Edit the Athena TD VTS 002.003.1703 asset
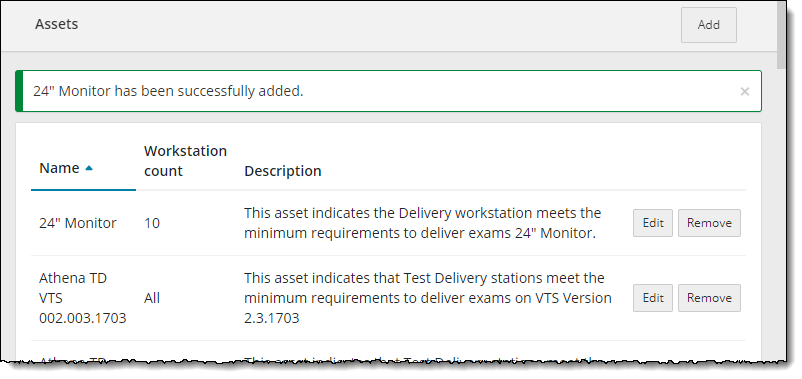 click(653, 298)
